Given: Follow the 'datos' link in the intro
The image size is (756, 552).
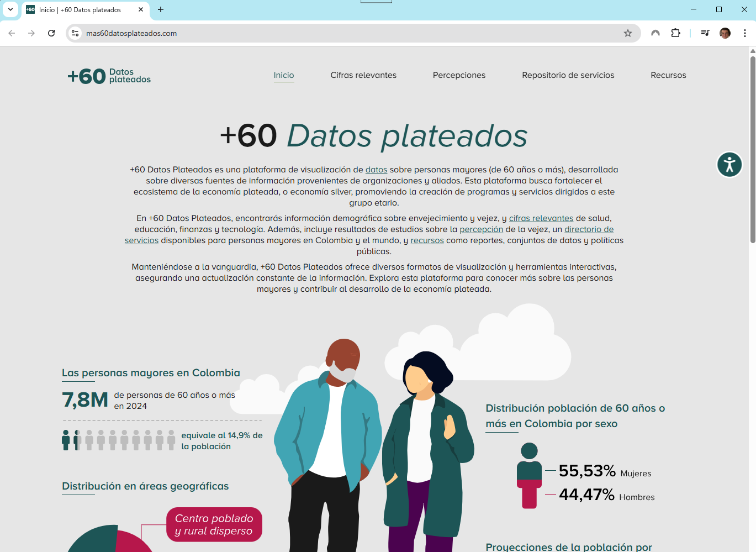Looking at the screenshot, I should tap(376, 170).
